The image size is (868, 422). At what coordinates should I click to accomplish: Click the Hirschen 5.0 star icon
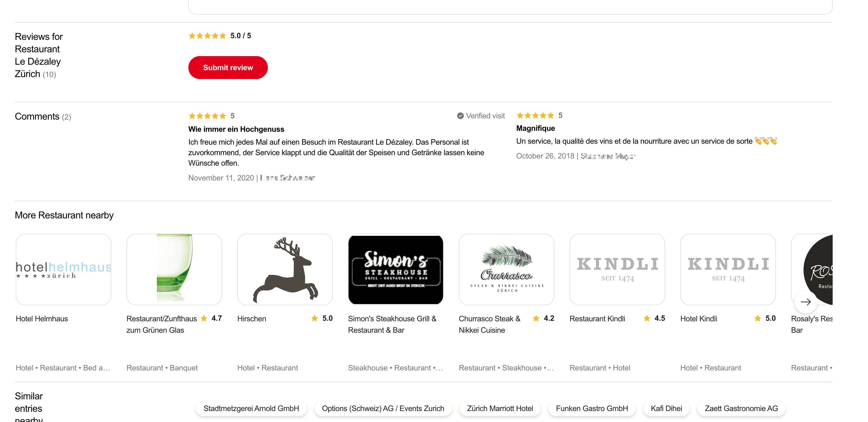(x=314, y=318)
